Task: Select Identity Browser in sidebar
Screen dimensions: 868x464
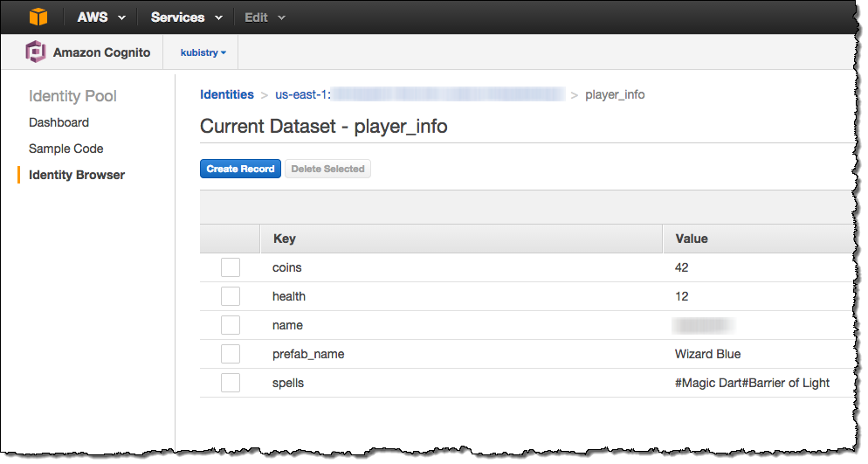Action: 77,175
